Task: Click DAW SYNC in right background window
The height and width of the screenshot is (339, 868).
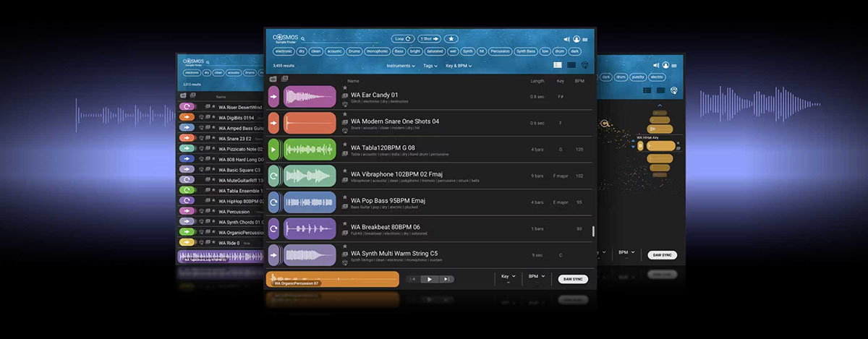Action: (x=663, y=255)
